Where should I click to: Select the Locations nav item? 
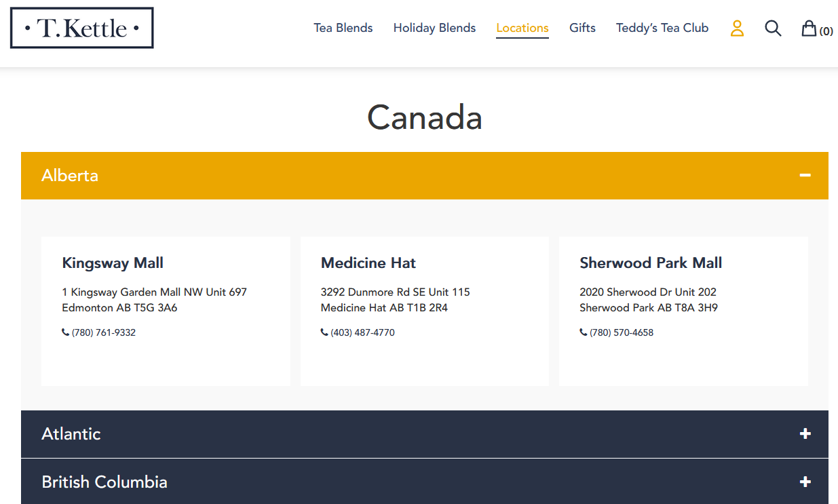tap(522, 28)
